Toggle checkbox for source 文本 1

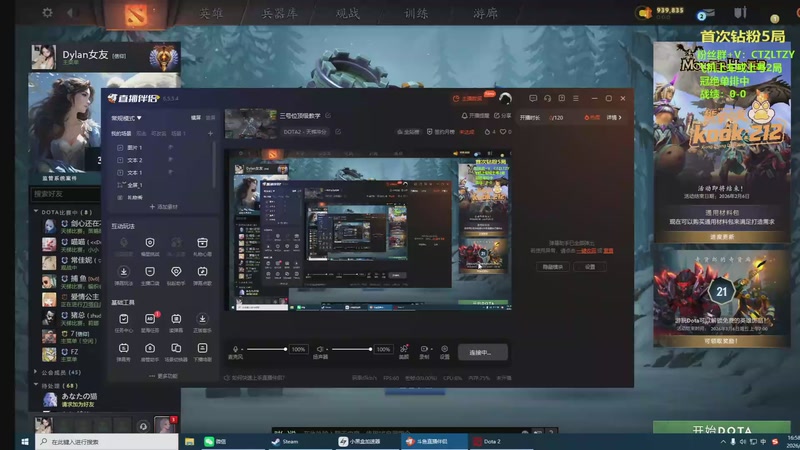coord(120,172)
